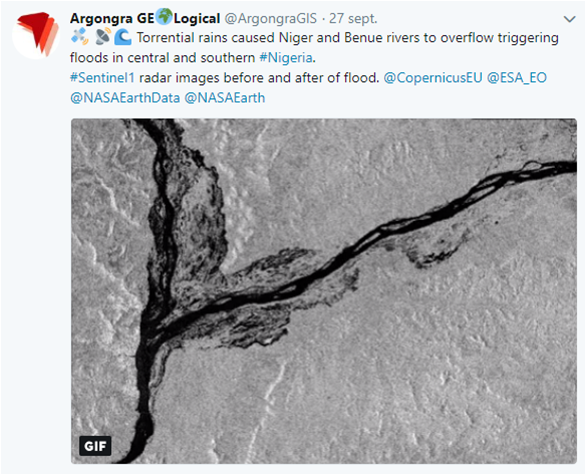Follow the #Nigeria hashtag

(286, 58)
